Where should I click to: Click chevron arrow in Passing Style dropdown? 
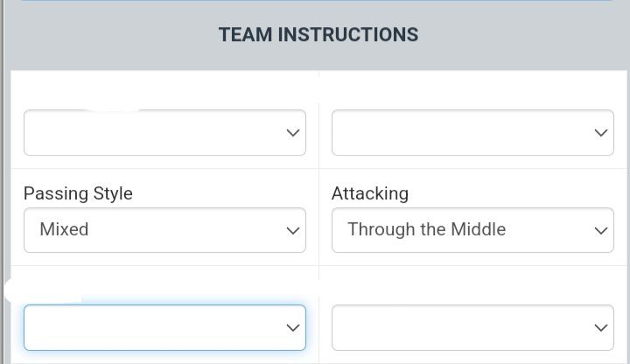(x=293, y=231)
